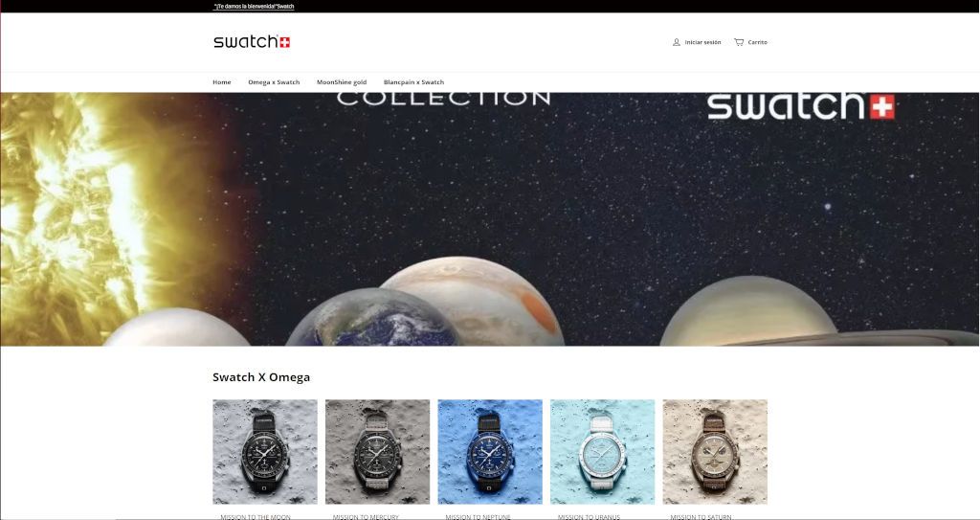Open the blue Mission to Neptune watch thumbnail

tap(490, 452)
